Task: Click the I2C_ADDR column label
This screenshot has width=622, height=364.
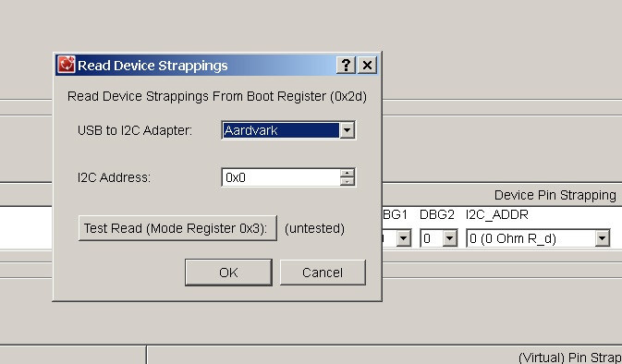Action: pos(497,214)
